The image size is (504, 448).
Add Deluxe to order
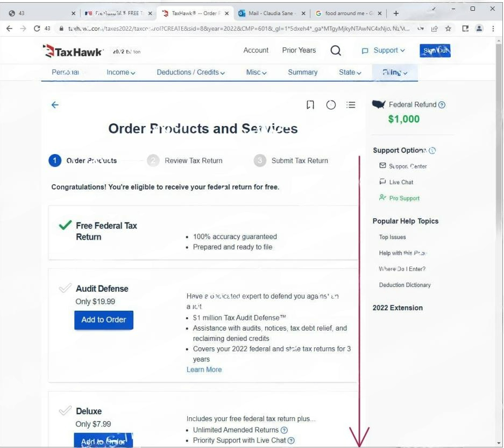click(103, 440)
